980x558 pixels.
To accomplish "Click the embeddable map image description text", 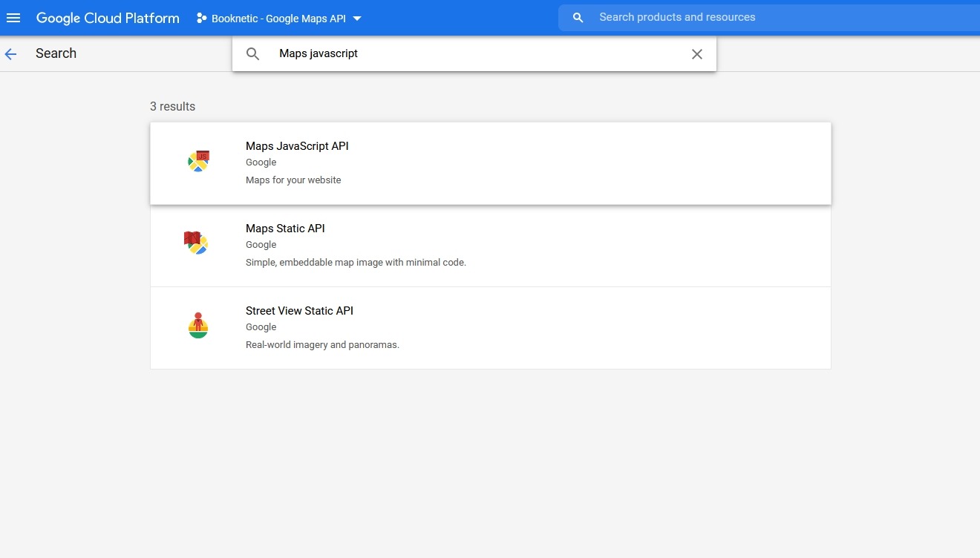I will pos(356,262).
